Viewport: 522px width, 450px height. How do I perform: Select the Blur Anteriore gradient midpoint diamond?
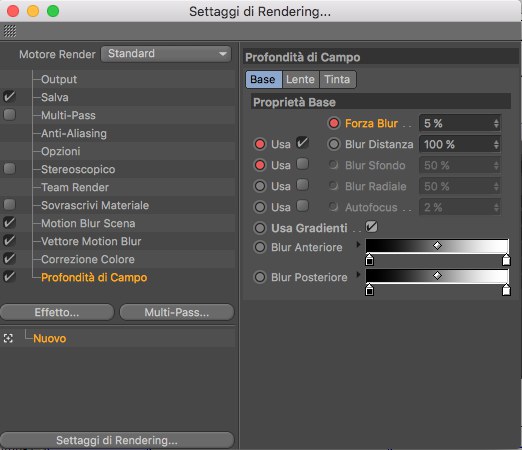tap(437, 246)
